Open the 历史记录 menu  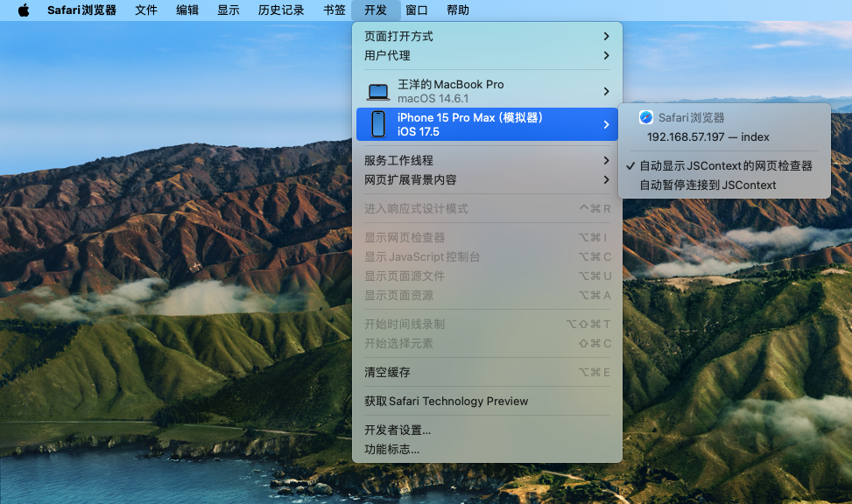click(281, 10)
